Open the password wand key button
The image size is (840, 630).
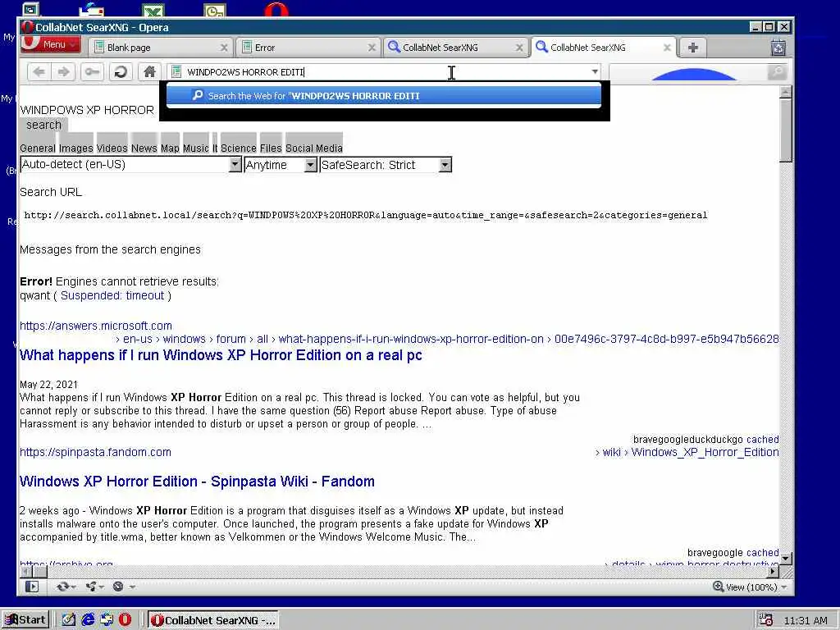[92, 72]
